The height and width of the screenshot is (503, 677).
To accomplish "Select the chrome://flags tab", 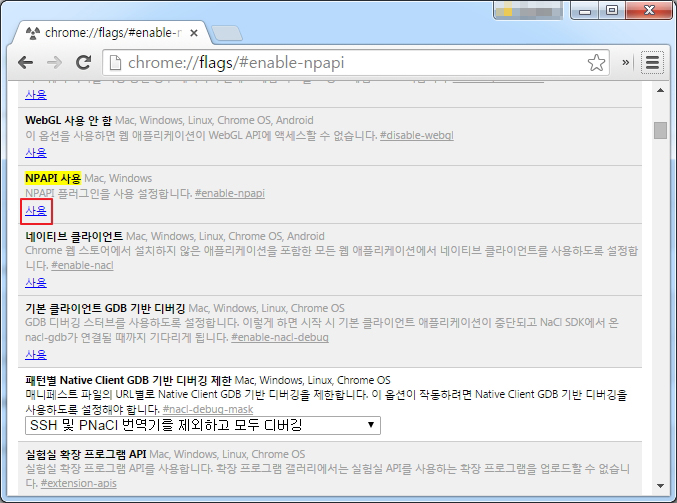I will pyautogui.click(x=110, y=30).
